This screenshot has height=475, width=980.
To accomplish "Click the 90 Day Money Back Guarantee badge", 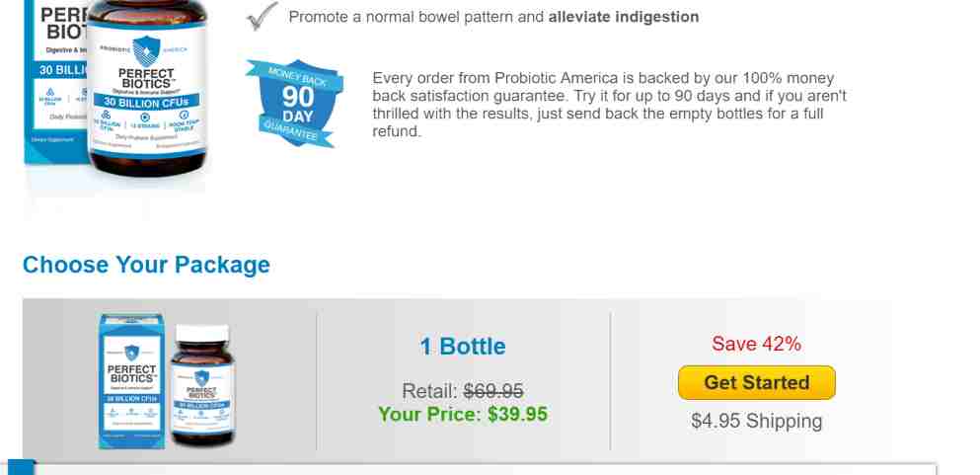I will coord(294,103).
